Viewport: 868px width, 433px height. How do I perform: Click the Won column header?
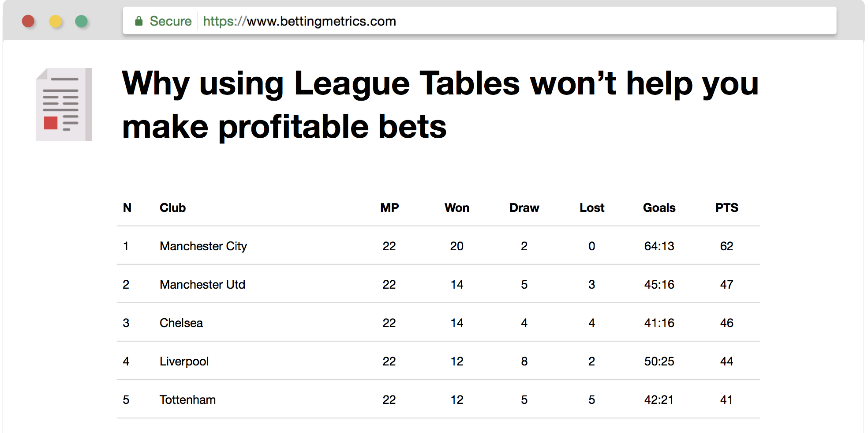click(456, 207)
